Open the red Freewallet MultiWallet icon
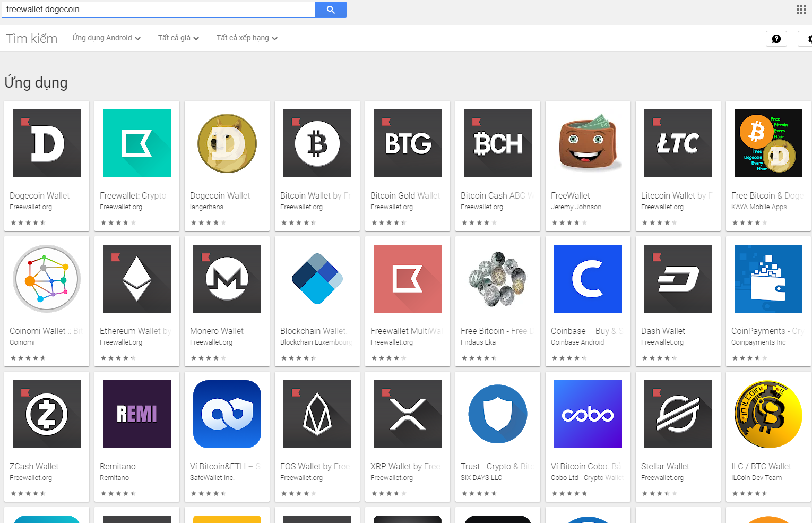Viewport: 812px width, 523px height. 408,279
